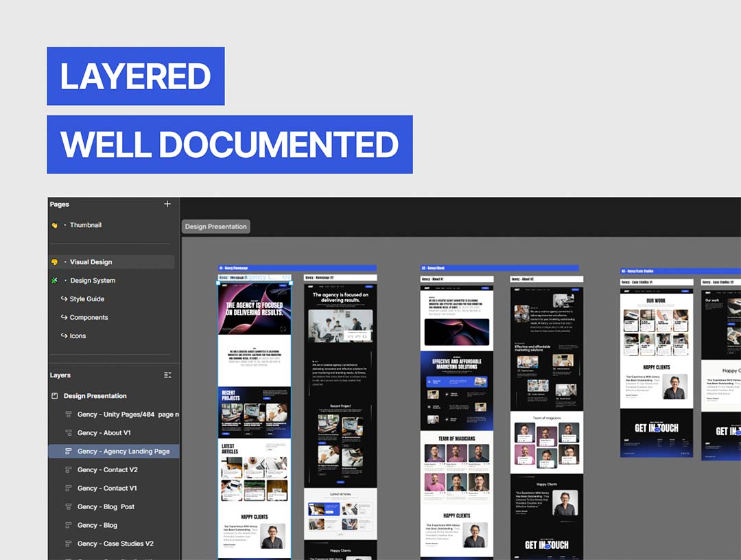Click the section icon beside Design Presentation
This screenshot has height=560, width=741.
click(55, 396)
